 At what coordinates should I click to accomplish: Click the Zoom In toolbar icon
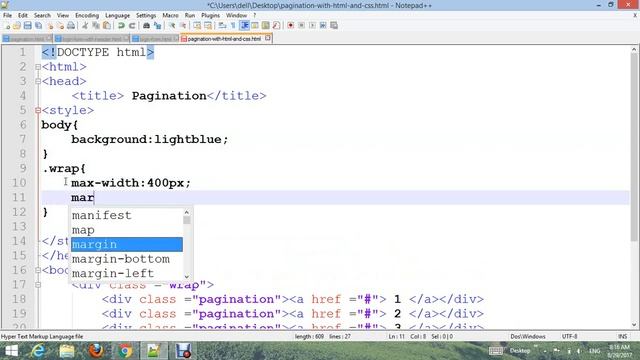(172, 25)
